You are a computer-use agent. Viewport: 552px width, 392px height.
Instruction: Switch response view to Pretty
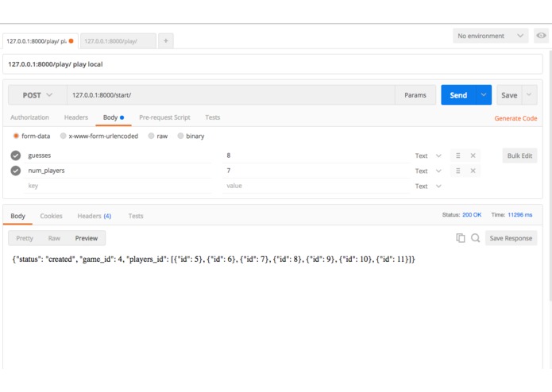click(x=25, y=238)
